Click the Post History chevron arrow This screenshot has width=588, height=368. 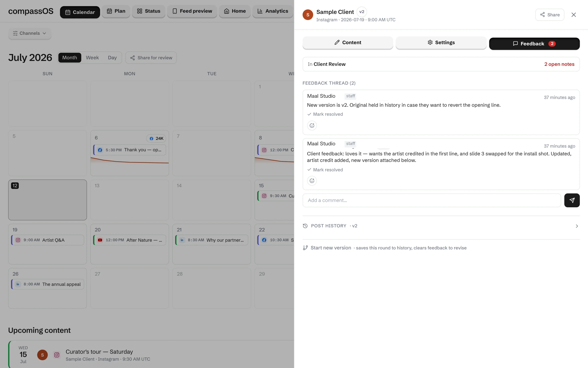[x=577, y=226]
